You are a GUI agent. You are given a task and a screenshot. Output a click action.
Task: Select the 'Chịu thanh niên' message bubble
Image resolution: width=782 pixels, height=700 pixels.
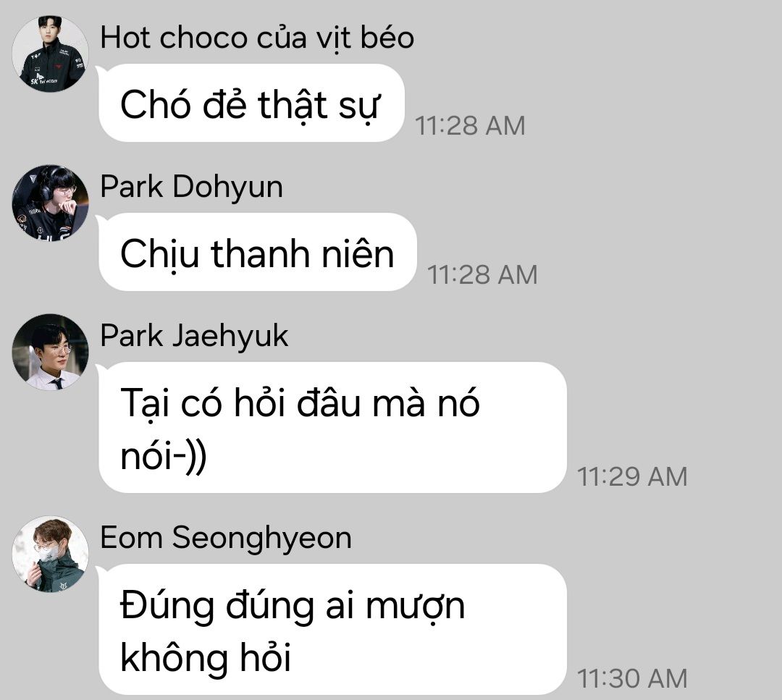(x=258, y=253)
